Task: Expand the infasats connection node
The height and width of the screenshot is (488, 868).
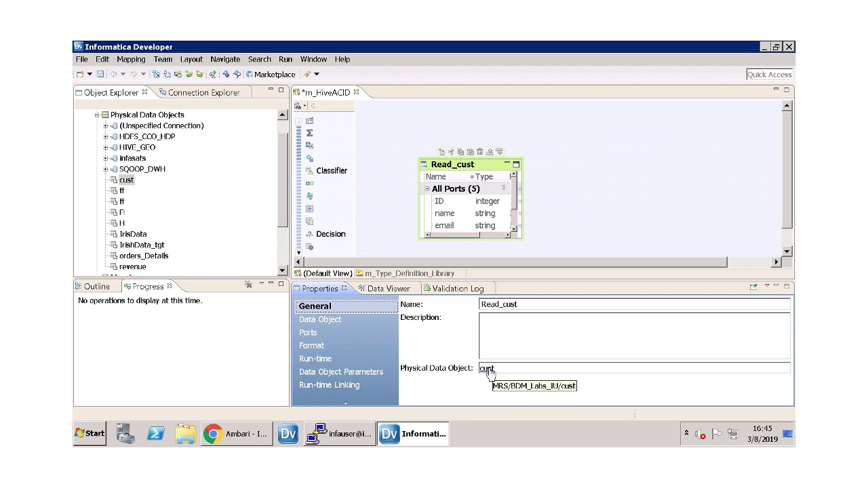Action: (105, 159)
